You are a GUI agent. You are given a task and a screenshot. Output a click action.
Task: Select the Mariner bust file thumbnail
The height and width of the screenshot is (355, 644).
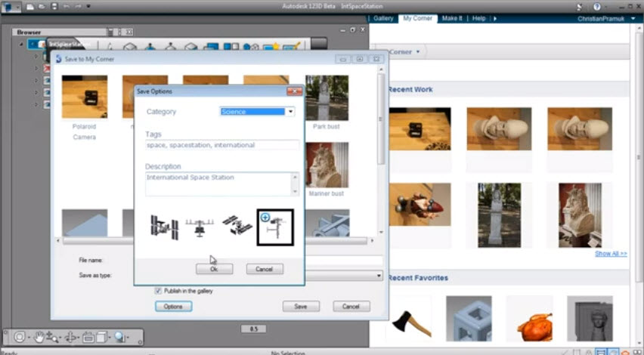pos(327,165)
